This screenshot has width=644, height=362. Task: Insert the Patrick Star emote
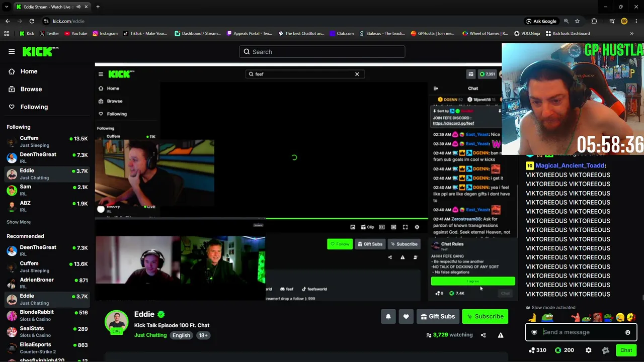point(575,317)
